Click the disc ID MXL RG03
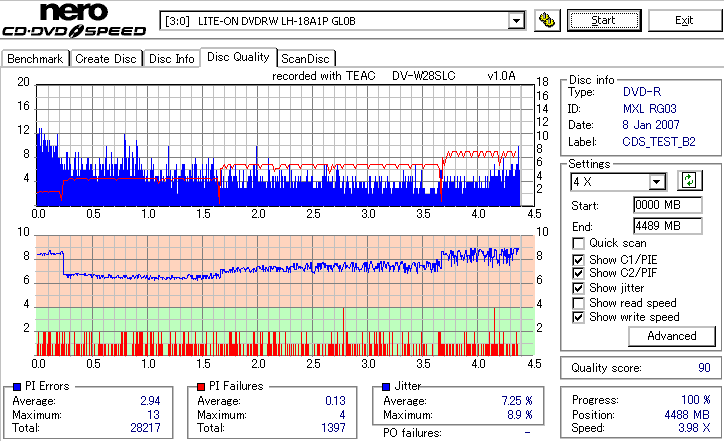The width and height of the screenshot is (724, 441). (x=649, y=109)
